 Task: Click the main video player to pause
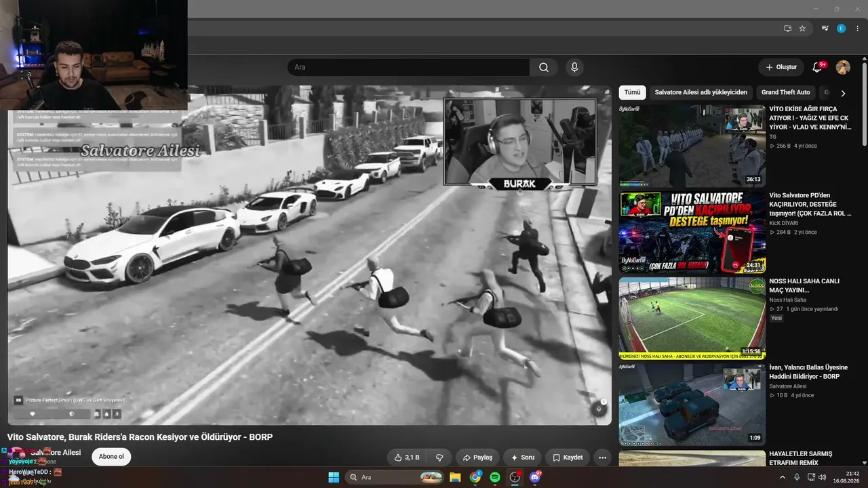309,255
